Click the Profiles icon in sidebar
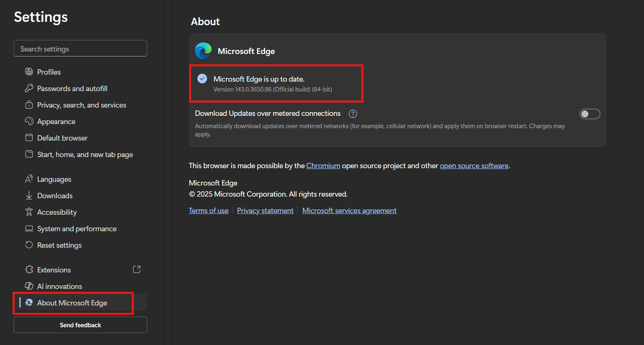This screenshot has height=345, width=644. tap(29, 72)
